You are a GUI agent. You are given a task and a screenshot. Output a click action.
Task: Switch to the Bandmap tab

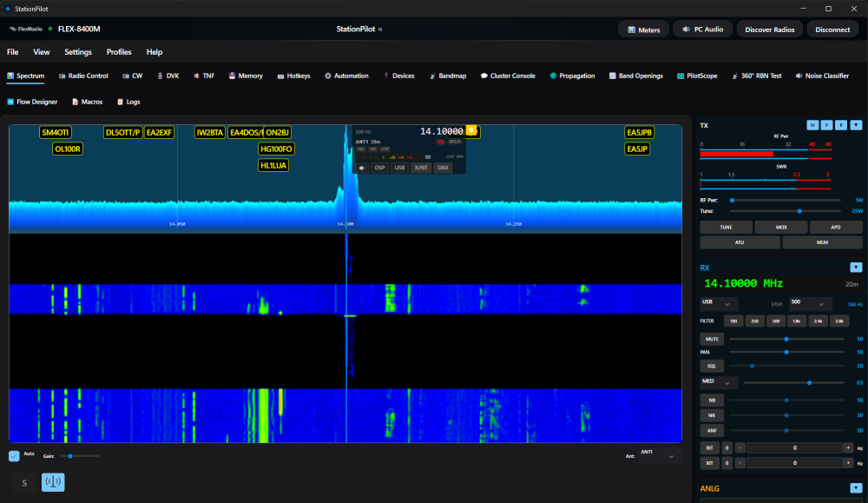pos(448,76)
